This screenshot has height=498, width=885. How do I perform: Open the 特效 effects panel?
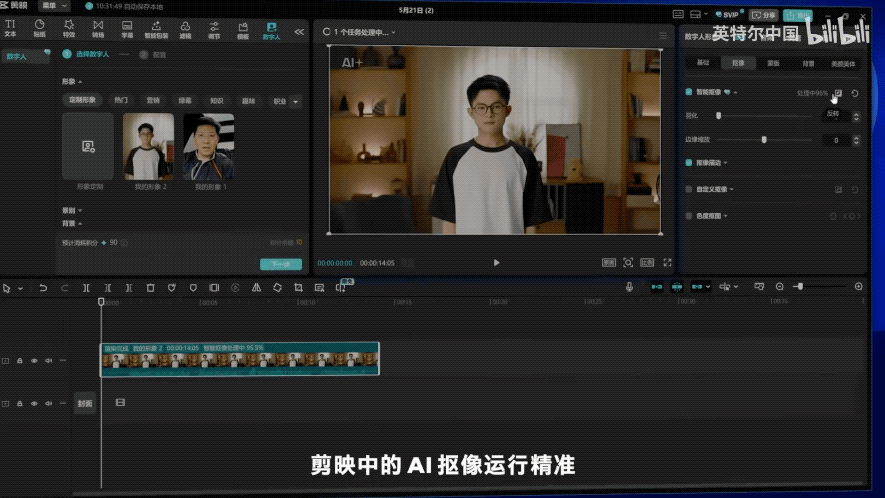[68, 27]
